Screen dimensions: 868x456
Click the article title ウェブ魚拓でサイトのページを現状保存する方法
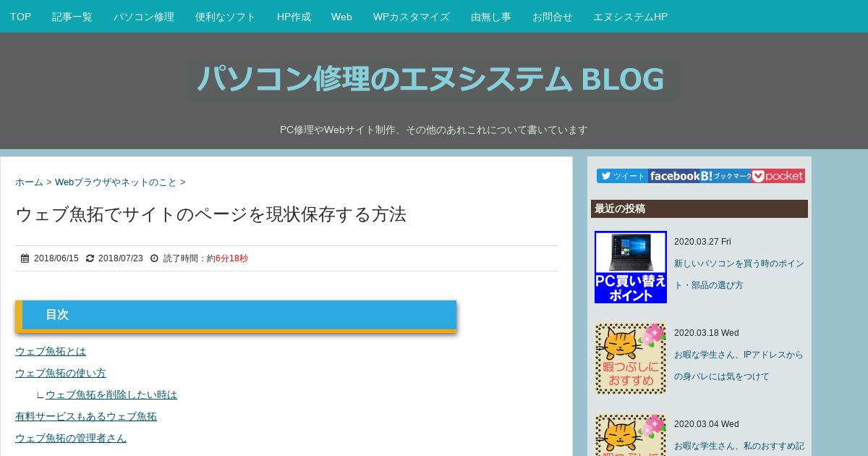(210, 214)
